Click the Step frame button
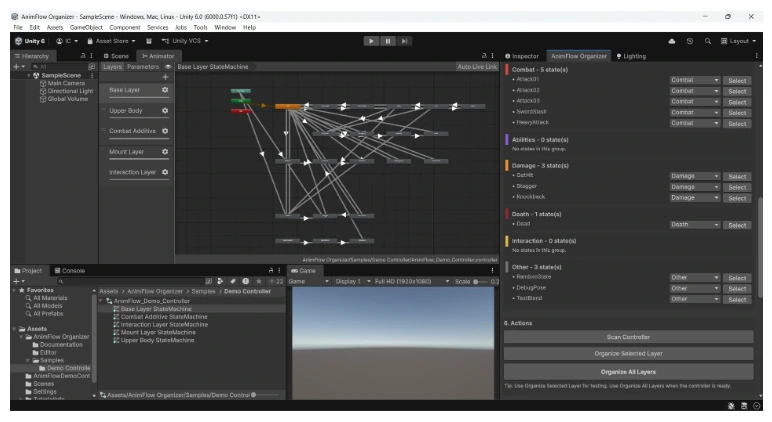The height and width of the screenshot is (422, 772). tap(404, 41)
